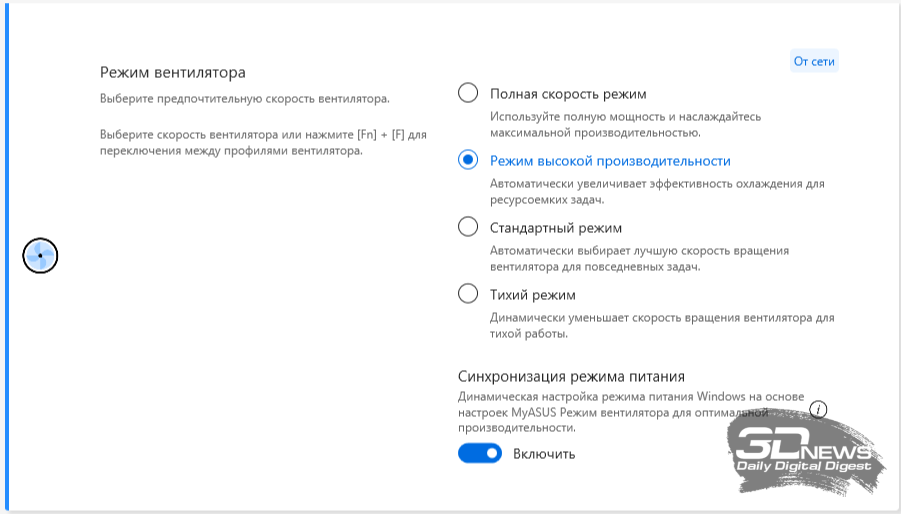
Task: Click the Стандартный режим label text
Action: [556, 228]
